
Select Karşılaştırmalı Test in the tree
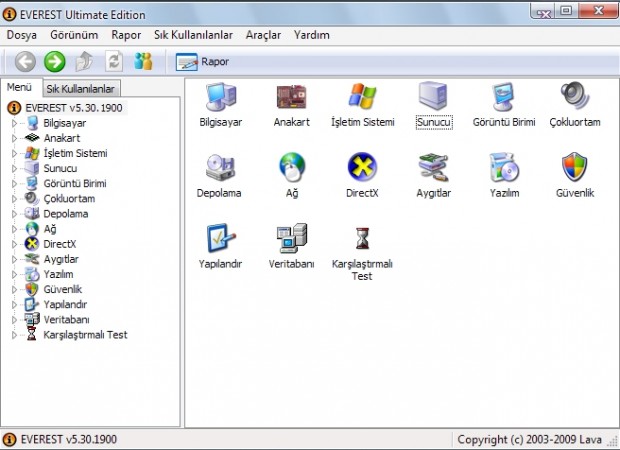[85, 335]
